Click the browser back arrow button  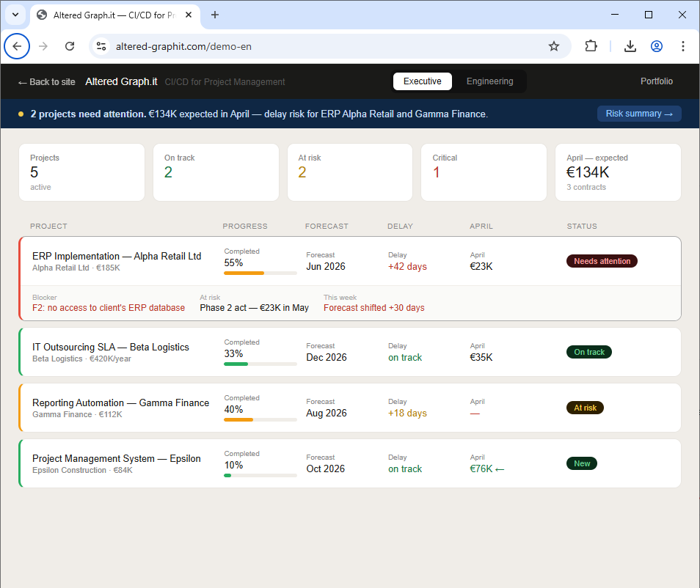17,46
